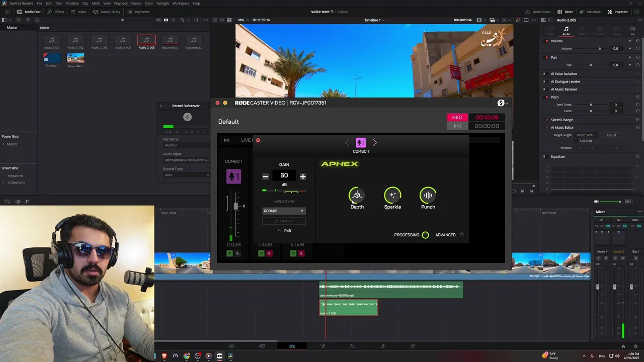The width and height of the screenshot is (644, 362).
Task: Open the Fairlight menu
Action: click(163, 4)
